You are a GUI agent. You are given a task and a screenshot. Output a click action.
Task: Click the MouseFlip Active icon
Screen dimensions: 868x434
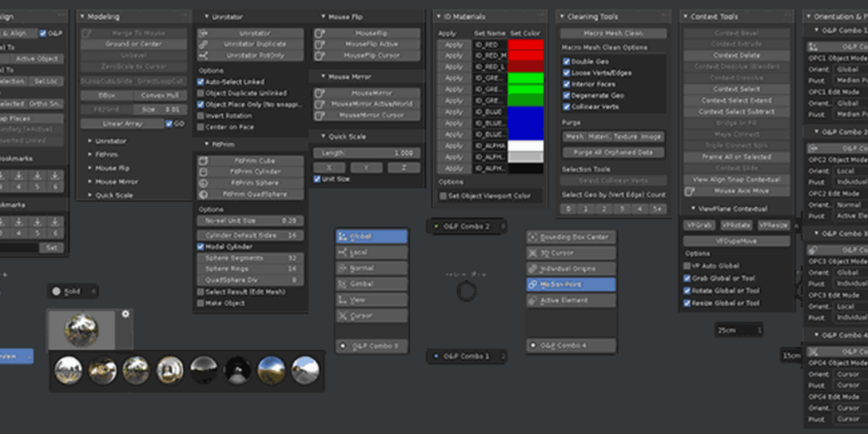[x=320, y=44]
